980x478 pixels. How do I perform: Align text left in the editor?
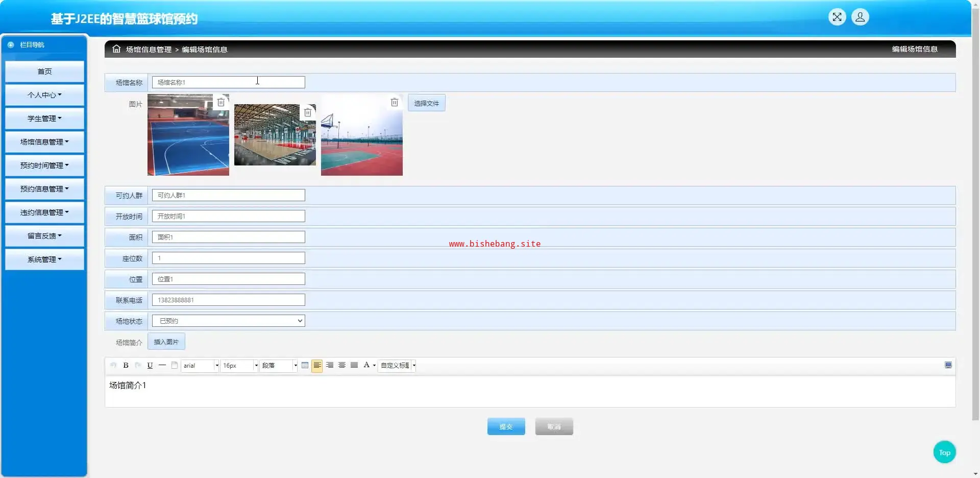pyautogui.click(x=317, y=365)
